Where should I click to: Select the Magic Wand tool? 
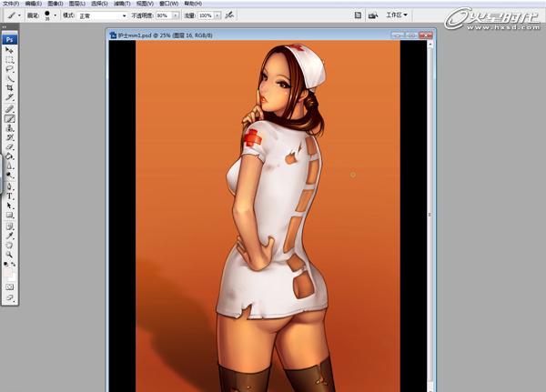click(x=9, y=78)
